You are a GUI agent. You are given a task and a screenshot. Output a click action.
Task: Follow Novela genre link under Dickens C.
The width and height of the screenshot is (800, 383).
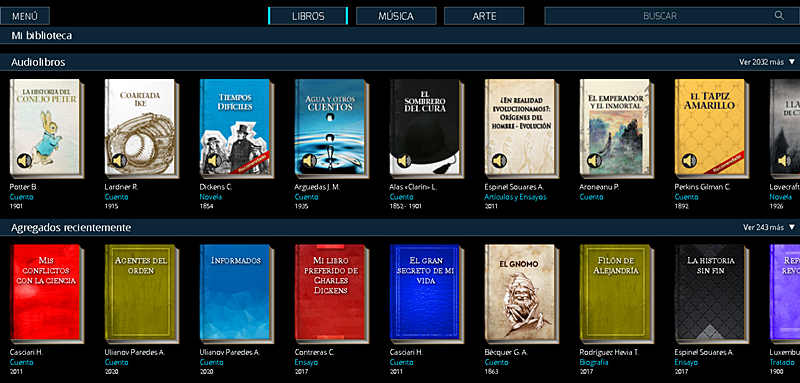211,197
